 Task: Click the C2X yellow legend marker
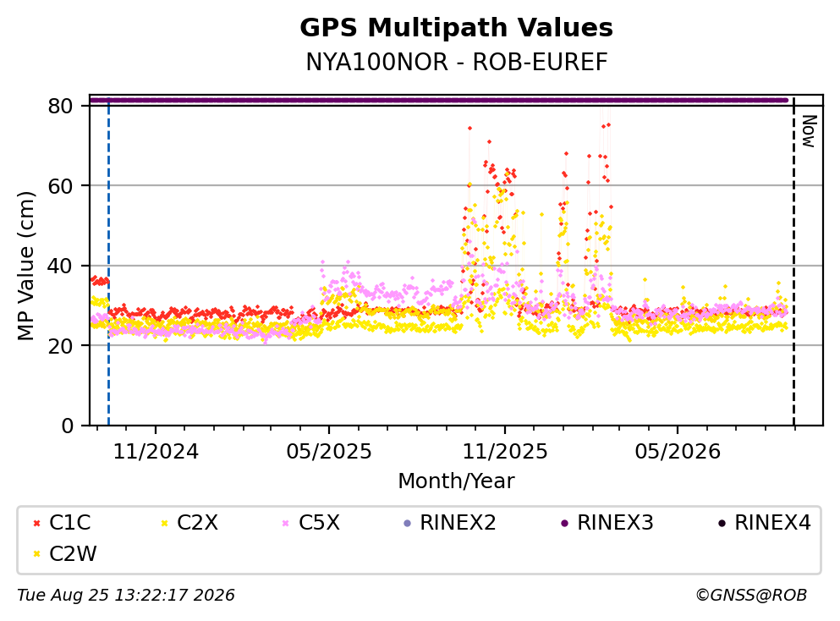pos(164,523)
